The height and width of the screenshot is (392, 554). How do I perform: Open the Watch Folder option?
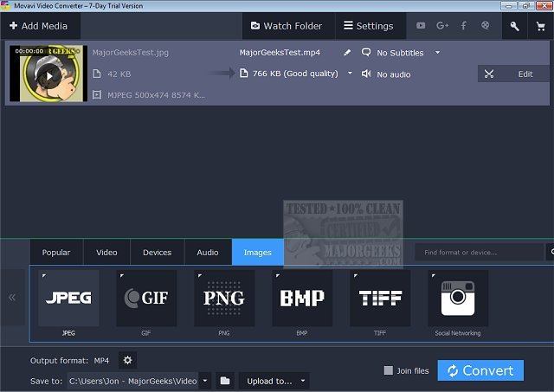[287, 26]
